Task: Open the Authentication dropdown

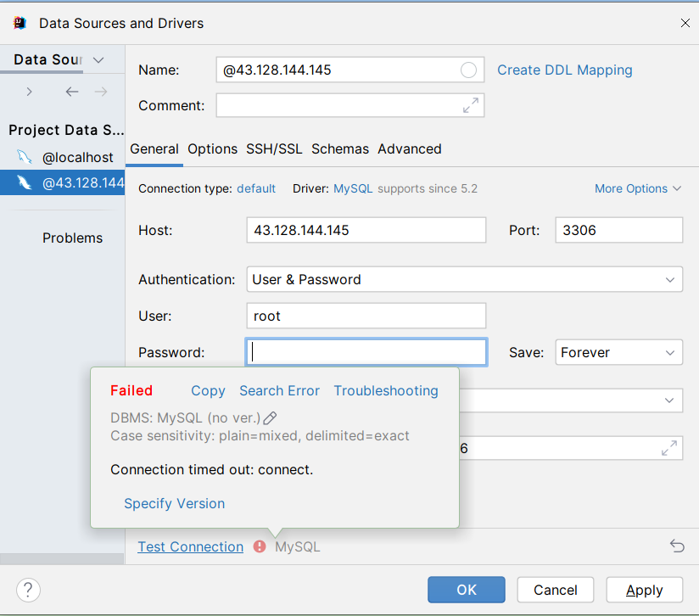Action: [x=464, y=279]
